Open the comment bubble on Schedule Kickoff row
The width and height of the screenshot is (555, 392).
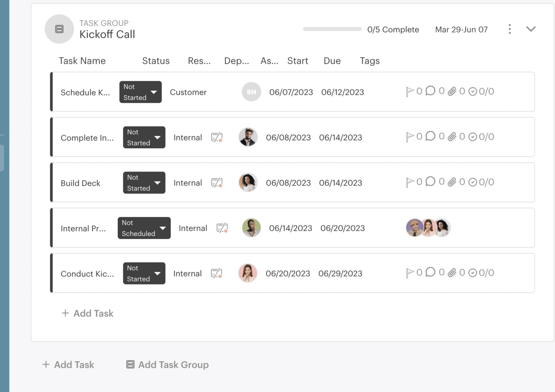coord(430,91)
